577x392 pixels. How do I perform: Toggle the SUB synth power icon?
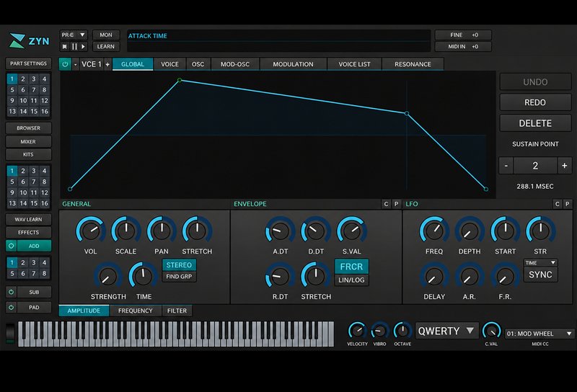click(11, 292)
